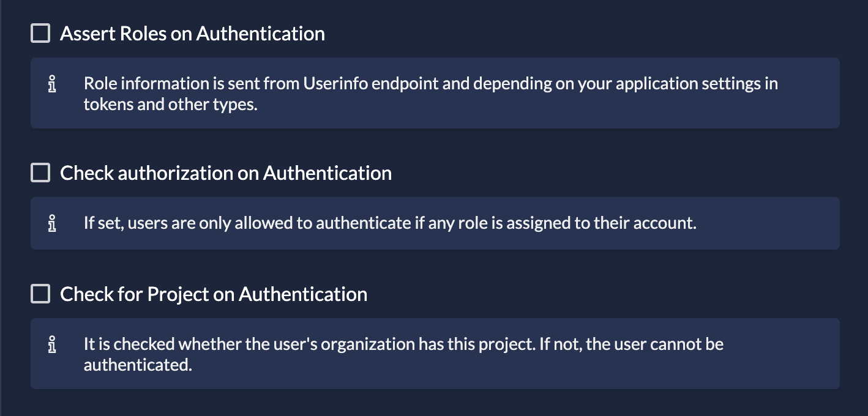Click the 'Check authorization on Authentication' label
Viewport: 868px width, 416px height.
[226, 173]
